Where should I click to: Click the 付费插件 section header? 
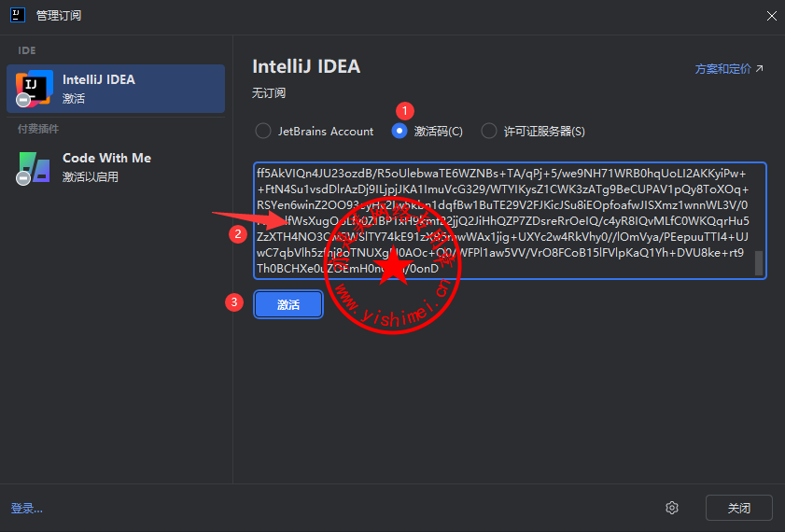pyautogui.click(x=37, y=129)
